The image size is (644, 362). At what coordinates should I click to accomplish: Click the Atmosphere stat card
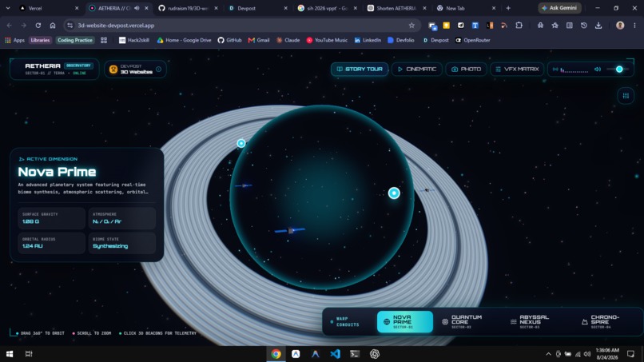coord(122,218)
